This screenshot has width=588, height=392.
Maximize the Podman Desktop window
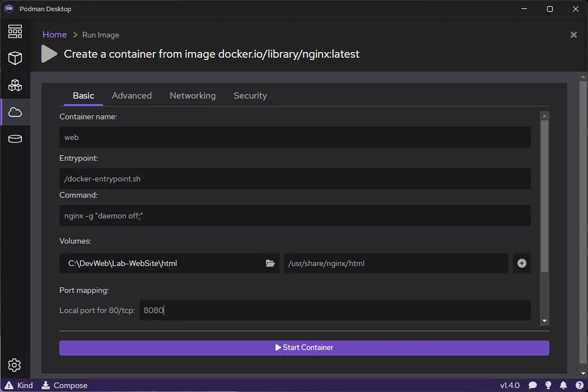pos(550,8)
